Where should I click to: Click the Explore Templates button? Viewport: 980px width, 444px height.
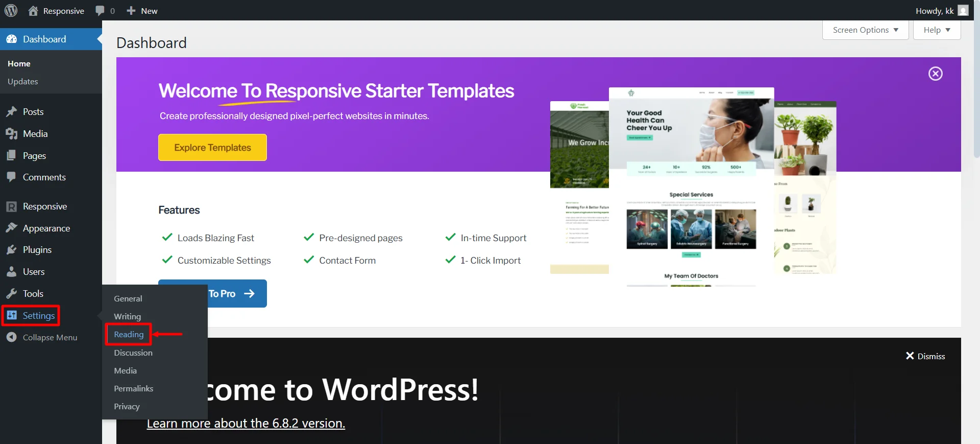pyautogui.click(x=212, y=147)
